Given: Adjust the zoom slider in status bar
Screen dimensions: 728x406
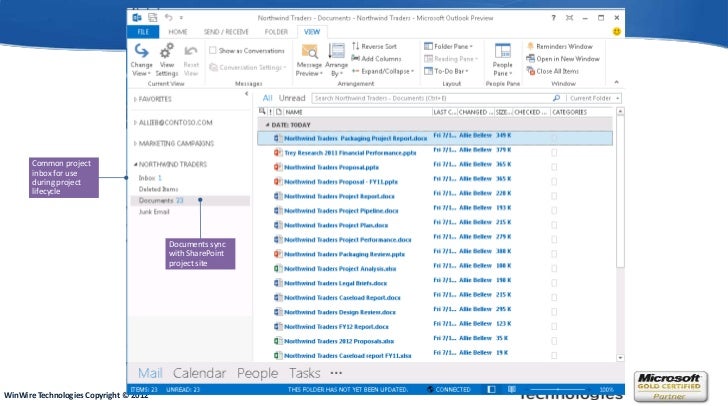Looking at the screenshot, I should pos(558,389).
